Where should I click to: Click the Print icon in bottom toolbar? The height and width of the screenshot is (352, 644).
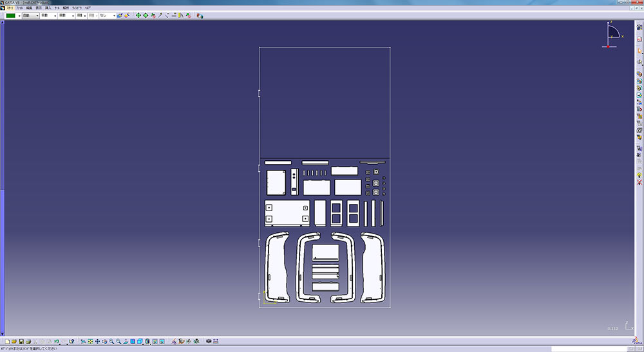click(28, 341)
